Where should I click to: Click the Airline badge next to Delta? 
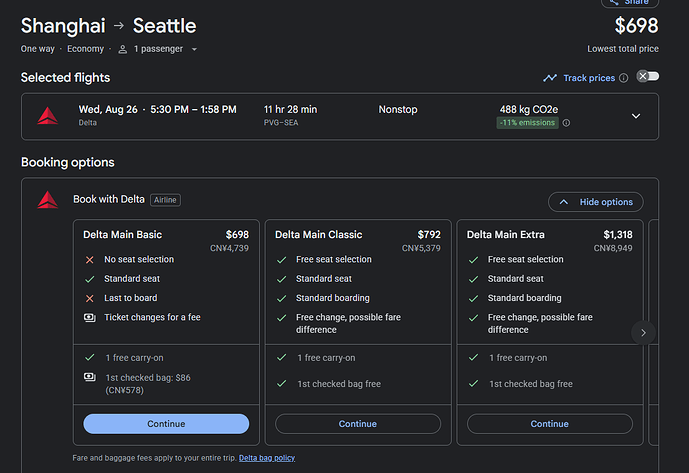click(165, 200)
